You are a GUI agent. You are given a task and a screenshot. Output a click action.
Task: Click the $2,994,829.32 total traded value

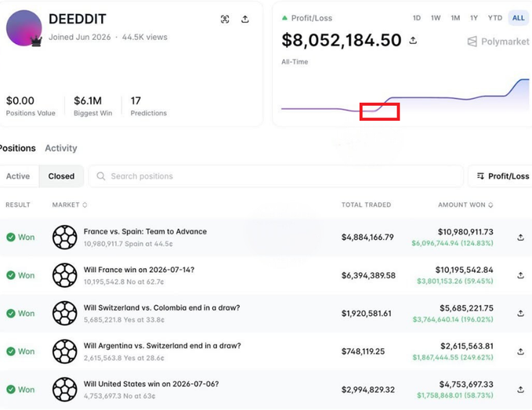368,390
